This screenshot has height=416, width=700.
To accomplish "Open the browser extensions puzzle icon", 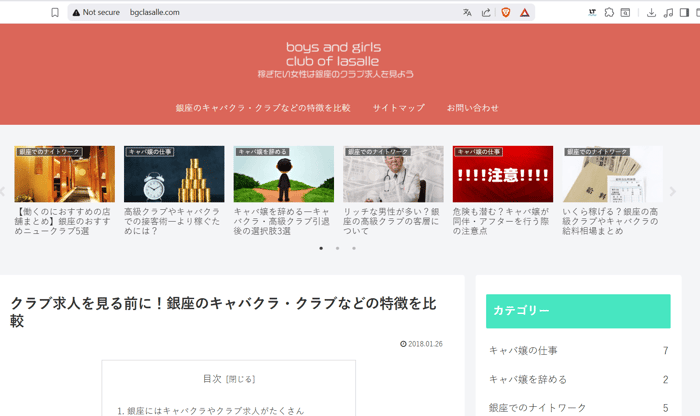I will pos(609,12).
